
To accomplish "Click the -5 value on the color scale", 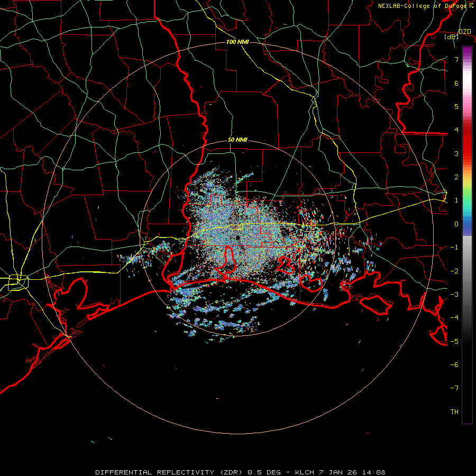I will 454,342.
